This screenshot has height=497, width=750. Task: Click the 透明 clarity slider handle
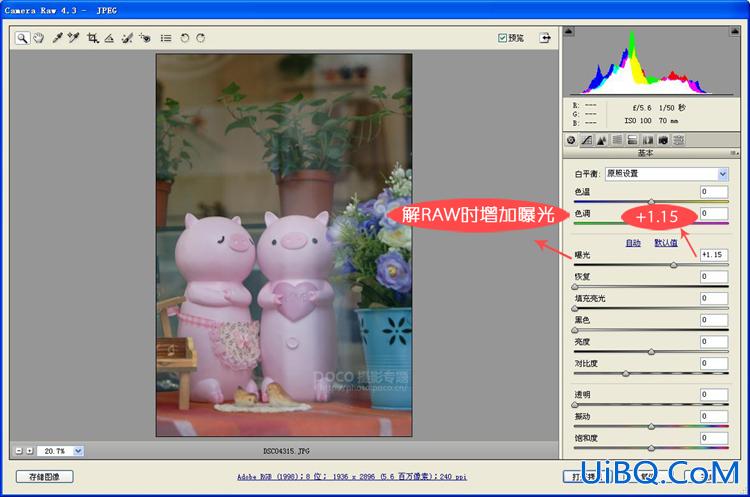pyautogui.click(x=575, y=405)
